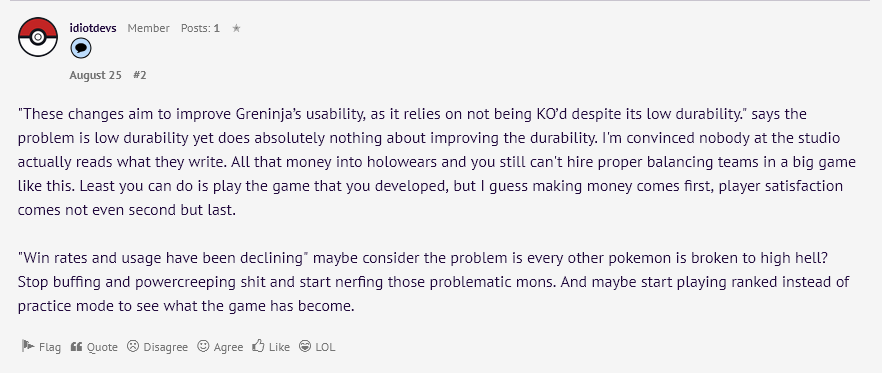Click the star rank icon beside Posts
882x373 pixels.
236,28
